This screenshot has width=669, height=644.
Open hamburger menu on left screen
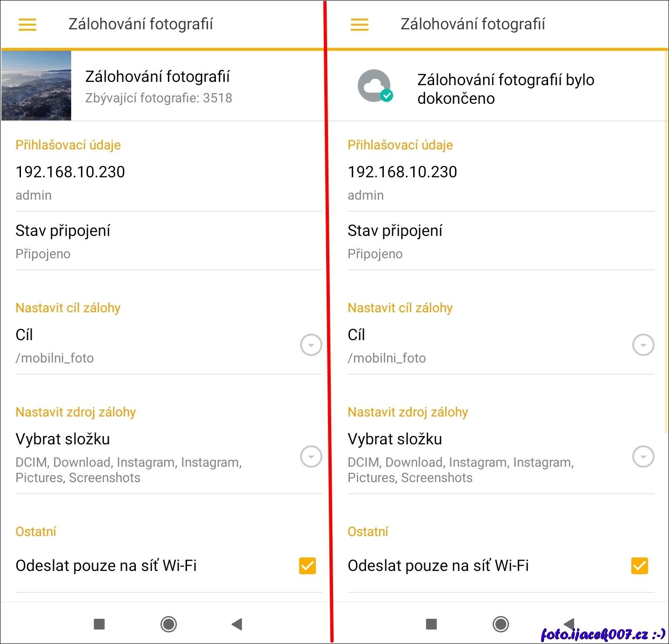(27, 24)
